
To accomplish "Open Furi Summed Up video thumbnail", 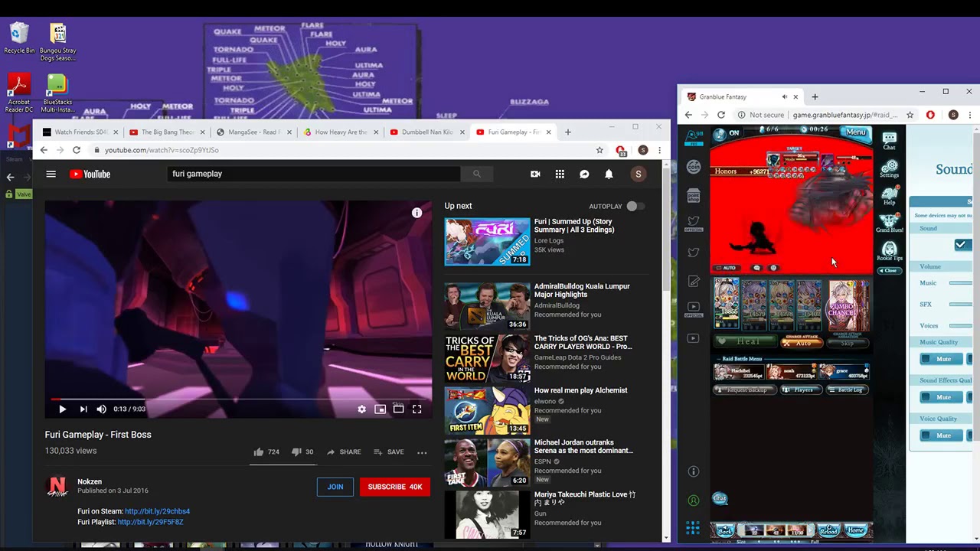I will coord(487,242).
